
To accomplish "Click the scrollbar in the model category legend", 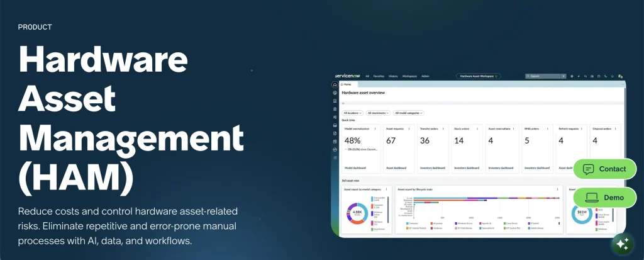I will [x=387, y=210].
